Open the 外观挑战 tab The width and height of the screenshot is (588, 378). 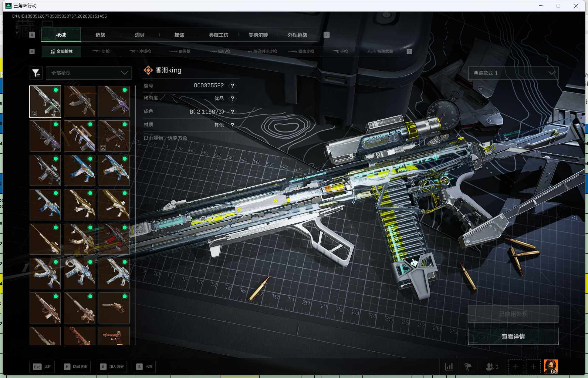(x=298, y=35)
